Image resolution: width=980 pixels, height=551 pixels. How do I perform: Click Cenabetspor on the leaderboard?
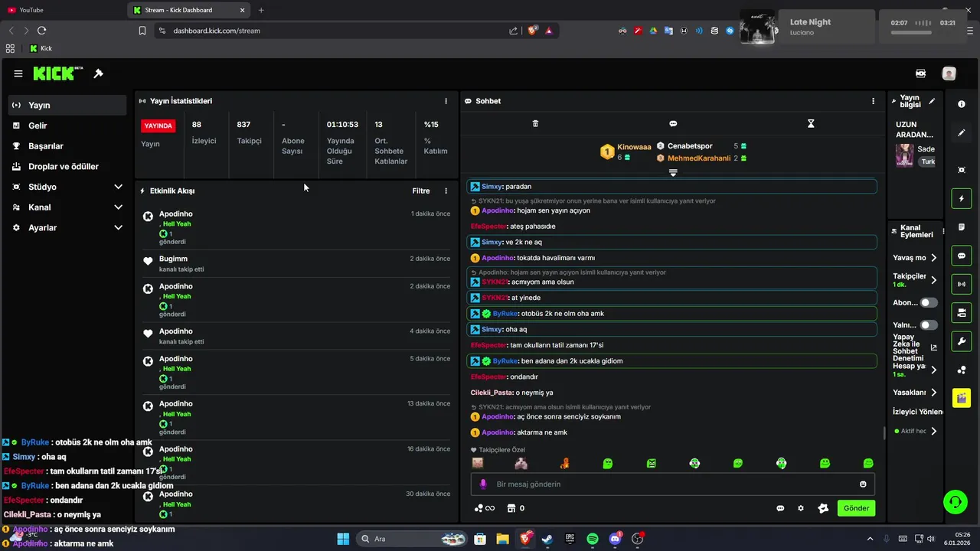click(x=690, y=145)
